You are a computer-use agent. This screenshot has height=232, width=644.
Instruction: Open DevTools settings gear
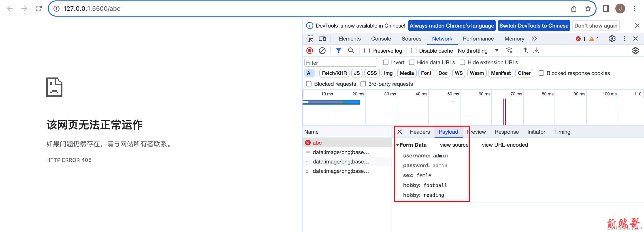(x=612, y=39)
